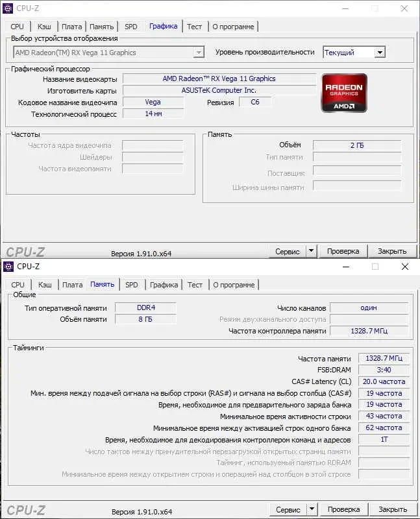The height and width of the screenshot is (519, 420).
Task: Switch to Память tab in top window
Action: coord(102,27)
